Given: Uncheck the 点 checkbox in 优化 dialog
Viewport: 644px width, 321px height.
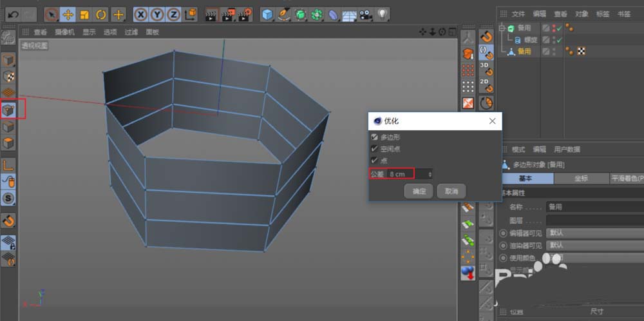Looking at the screenshot, I should click(375, 160).
